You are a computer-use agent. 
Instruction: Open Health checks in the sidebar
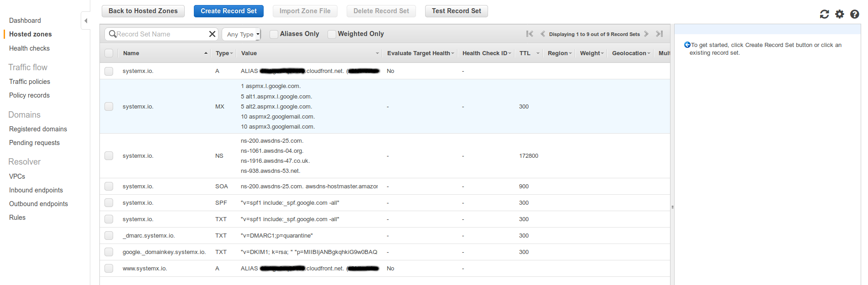click(29, 48)
